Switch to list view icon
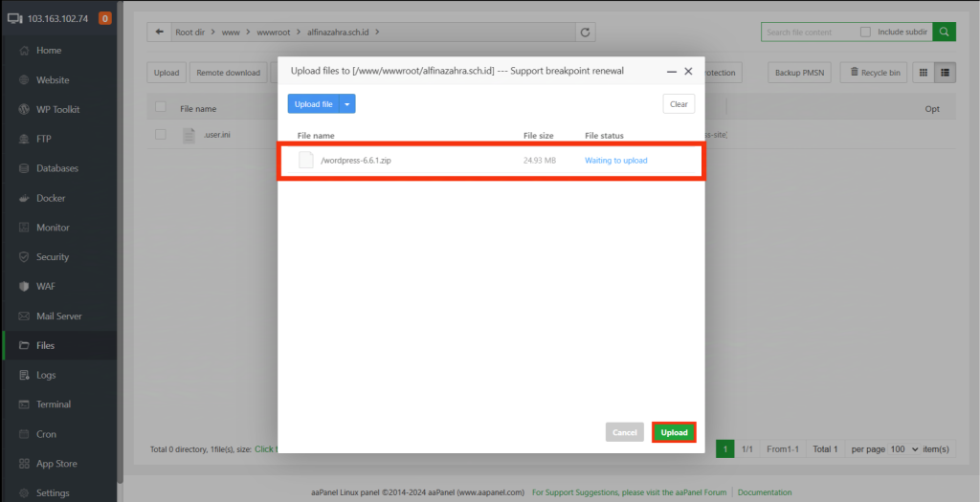Viewport: 980px width, 502px height. (946, 73)
